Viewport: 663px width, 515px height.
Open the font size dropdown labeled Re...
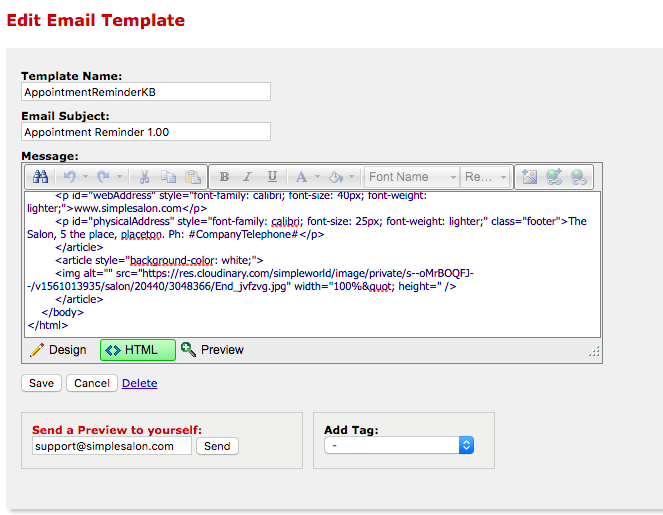tap(485, 177)
